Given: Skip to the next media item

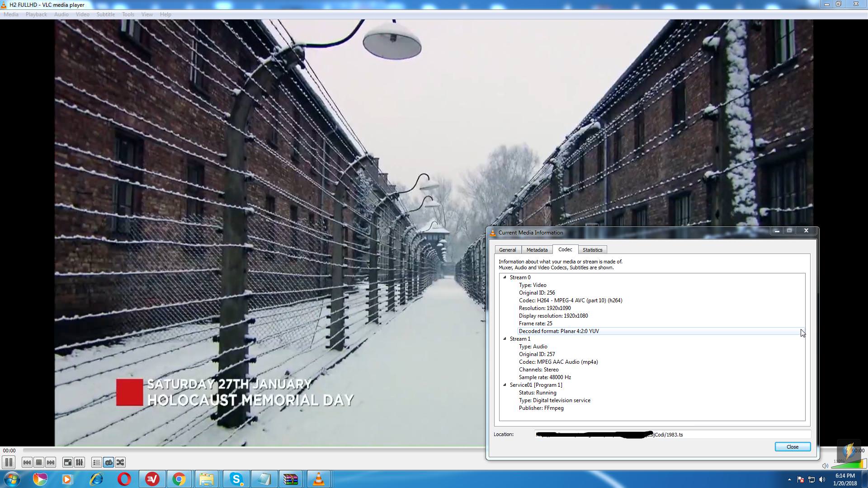Looking at the screenshot, I should click(x=51, y=462).
